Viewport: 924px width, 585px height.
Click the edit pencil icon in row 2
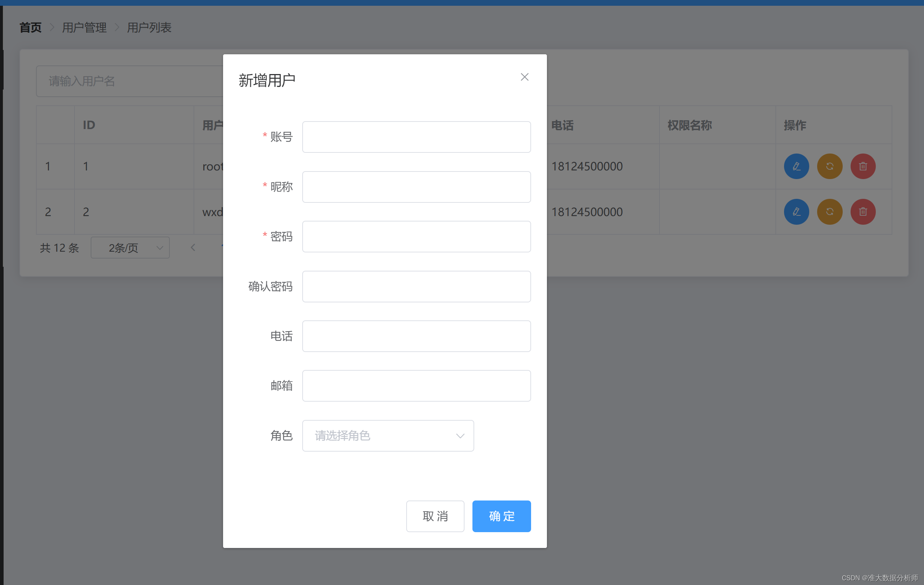(796, 212)
